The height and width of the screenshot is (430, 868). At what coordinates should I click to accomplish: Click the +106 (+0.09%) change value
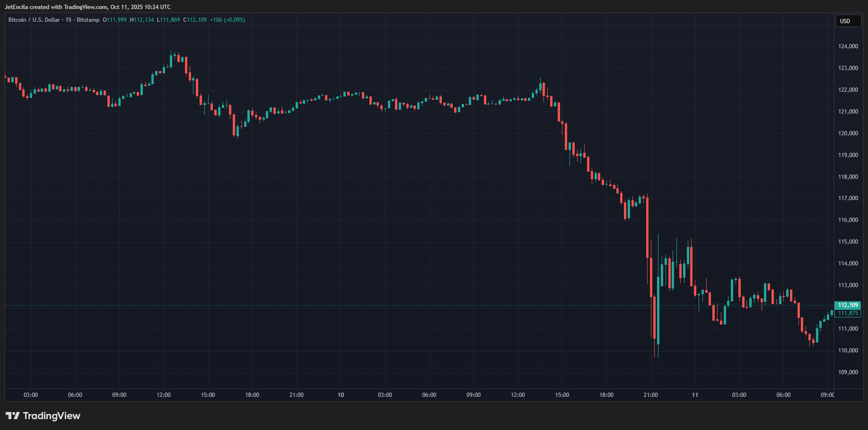coord(228,20)
